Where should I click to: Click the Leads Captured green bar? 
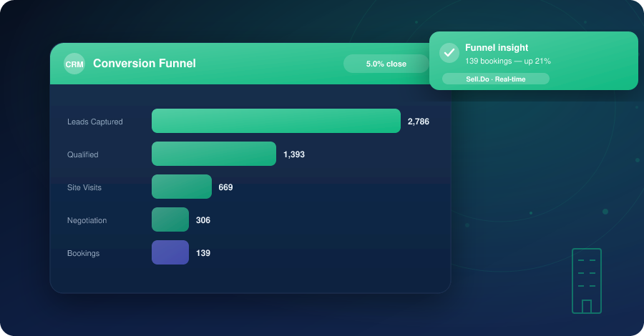click(276, 121)
